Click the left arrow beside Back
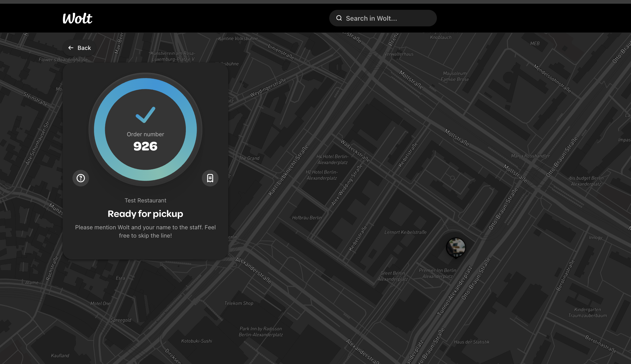Image resolution: width=631 pixels, height=364 pixels. 71,48
